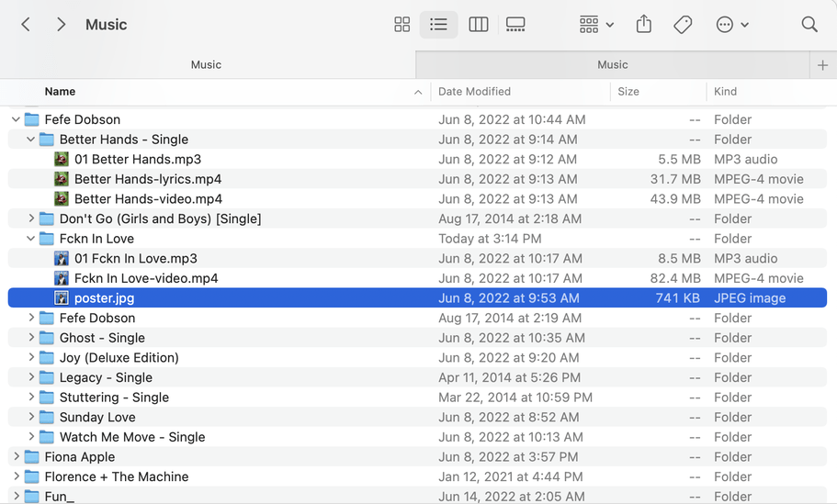837x504 pixels.
Task: Expand Don't Go (Girls and Boys) folder
Action: 30,218
